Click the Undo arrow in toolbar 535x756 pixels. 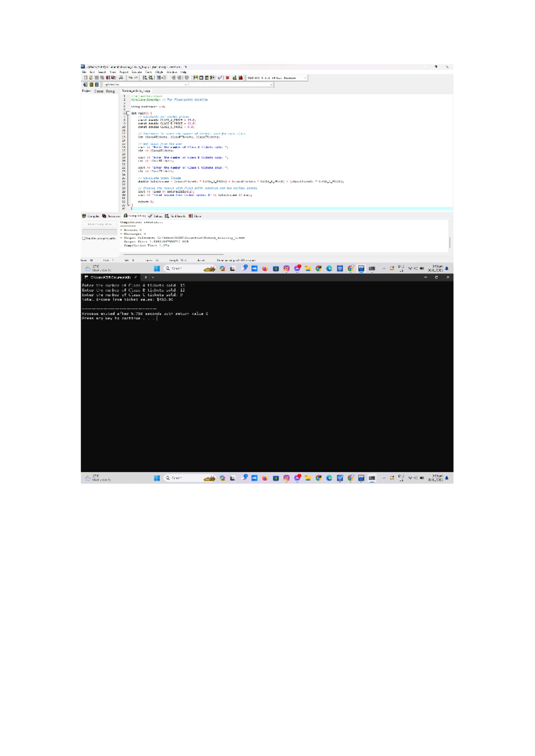(x=130, y=78)
